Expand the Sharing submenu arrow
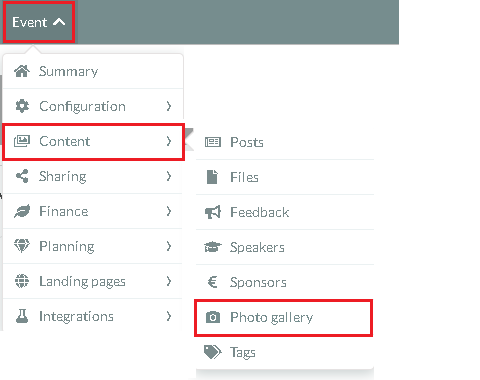This screenshot has height=380, width=480. [169, 176]
